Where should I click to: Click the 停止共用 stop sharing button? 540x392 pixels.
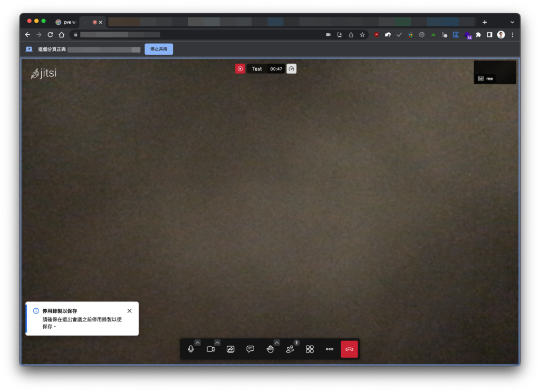coord(159,49)
